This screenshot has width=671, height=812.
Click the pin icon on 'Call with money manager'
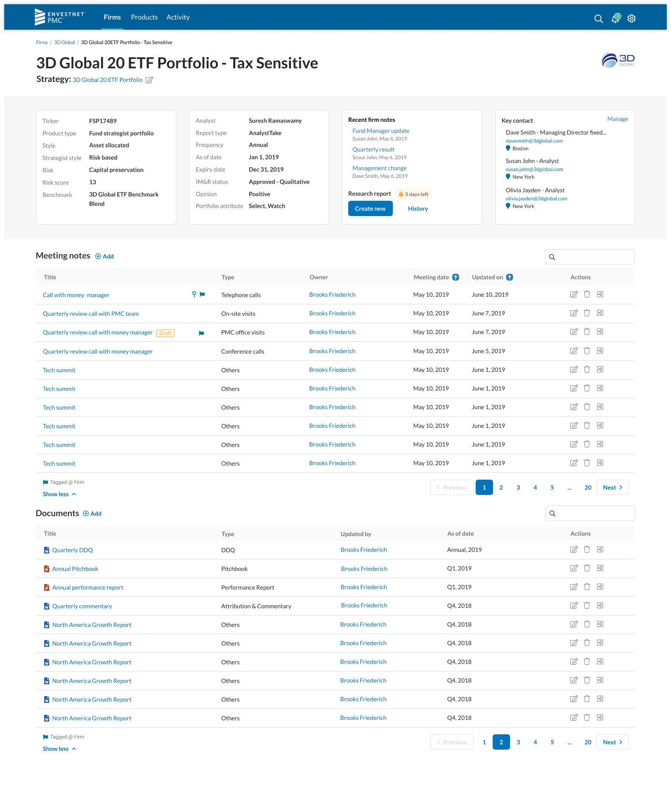[x=194, y=295]
